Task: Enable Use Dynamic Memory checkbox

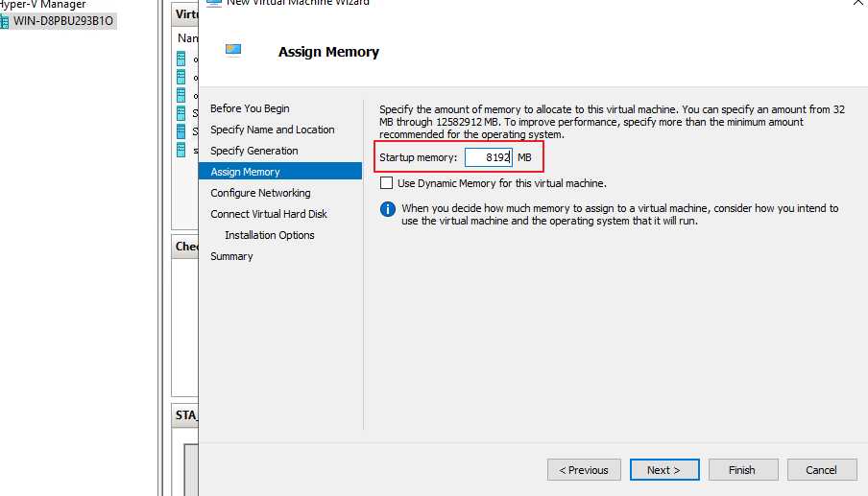Action: click(x=387, y=183)
